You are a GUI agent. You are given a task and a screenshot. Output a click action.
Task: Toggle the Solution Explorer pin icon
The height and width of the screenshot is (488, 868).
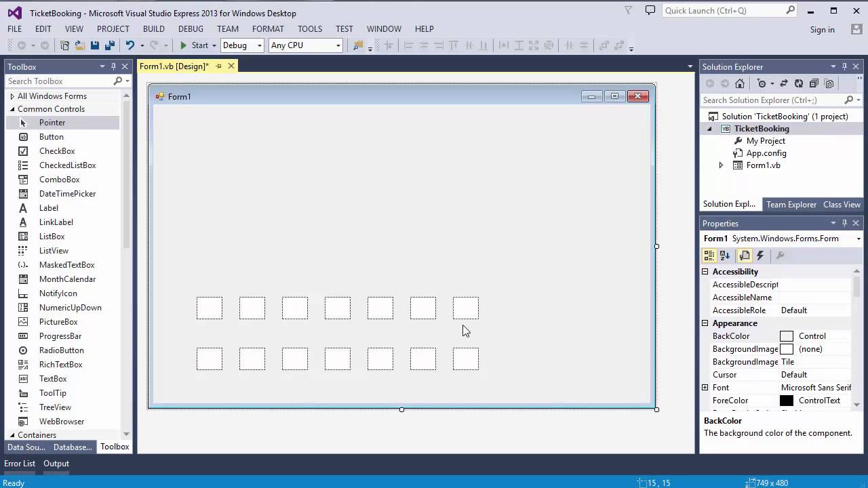(x=844, y=66)
